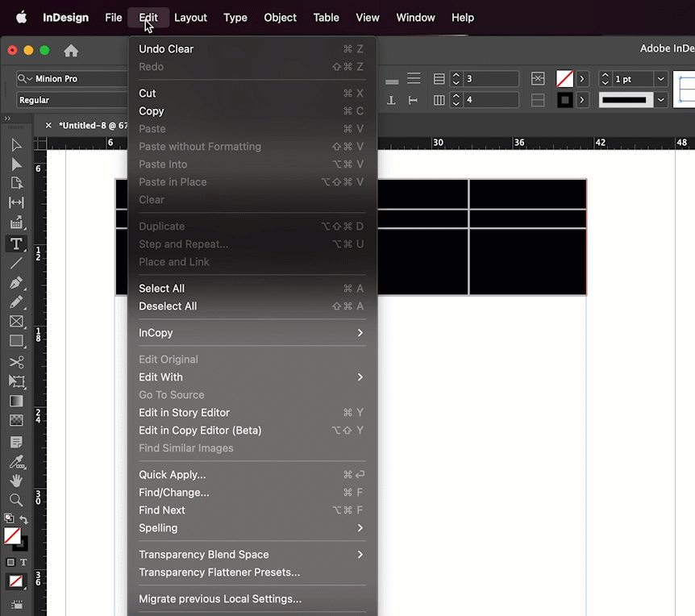Open the Apple menu
Screen dimensions: 695x616
[21, 18]
